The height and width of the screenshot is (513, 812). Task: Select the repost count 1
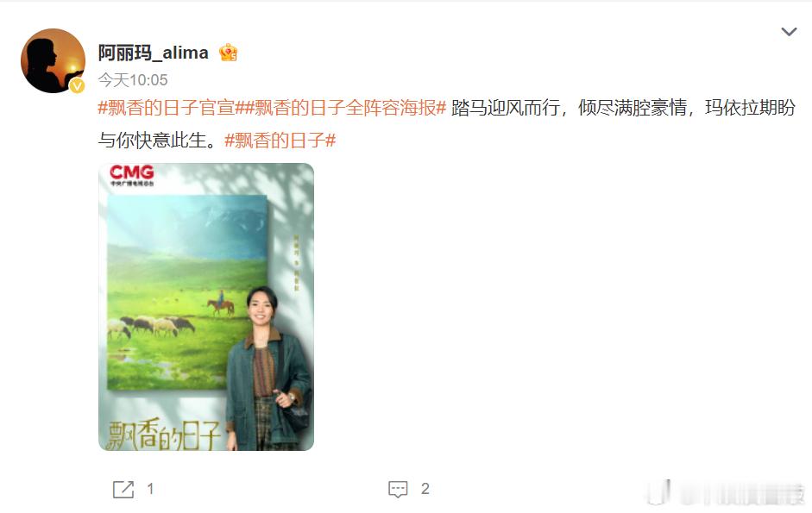[150, 489]
